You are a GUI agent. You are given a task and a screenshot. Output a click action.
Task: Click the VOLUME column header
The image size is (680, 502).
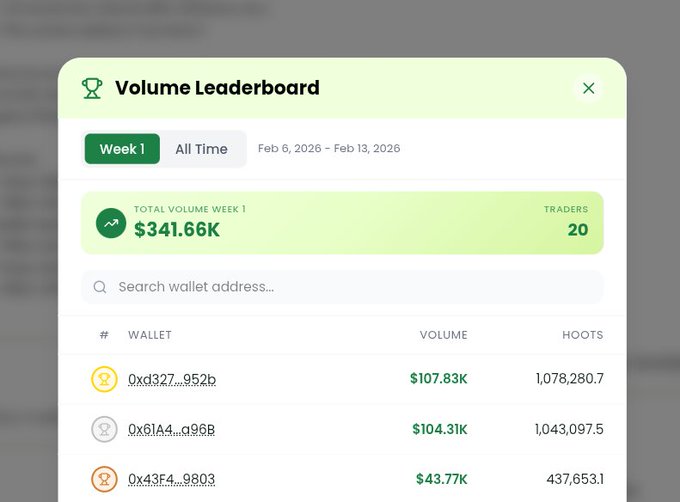(x=443, y=335)
